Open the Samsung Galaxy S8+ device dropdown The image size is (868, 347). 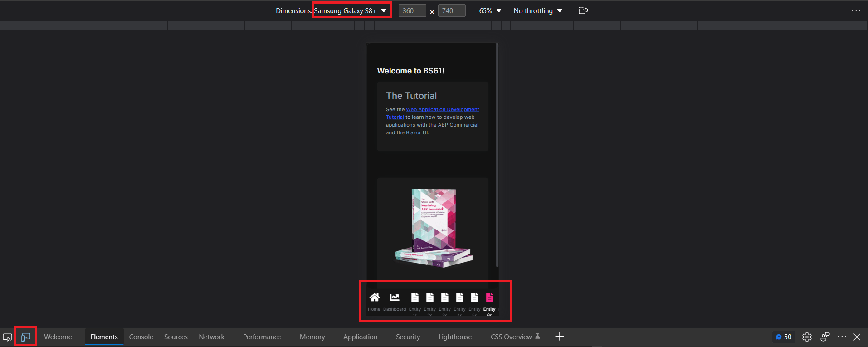tap(351, 11)
